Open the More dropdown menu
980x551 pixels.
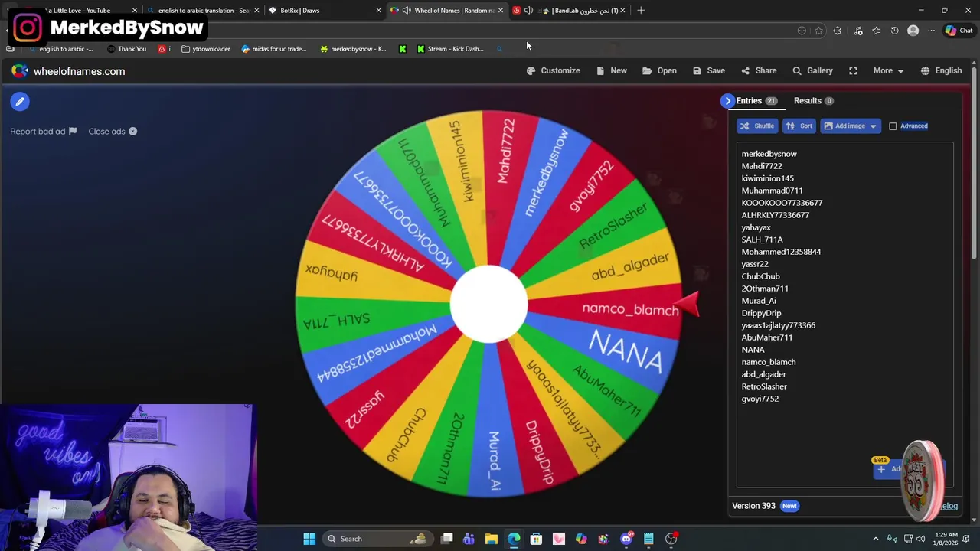coord(888,70)
